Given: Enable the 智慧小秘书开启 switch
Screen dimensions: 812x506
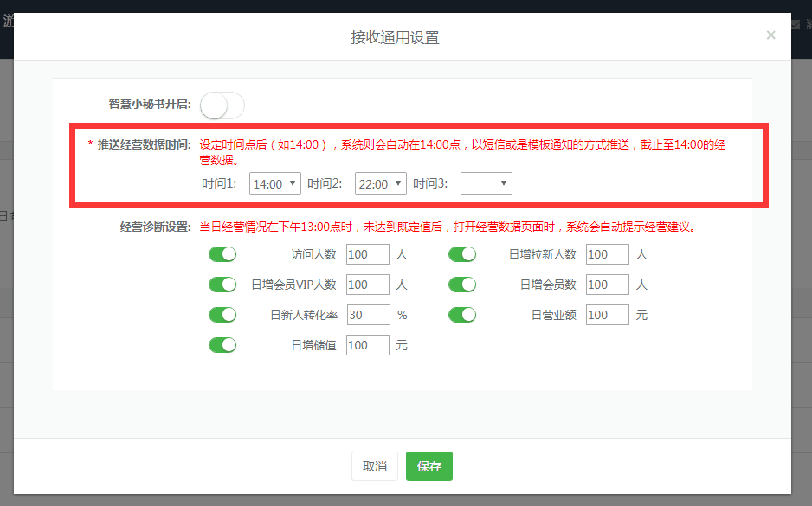Looking at the screenshot, I should [x=222, y=106].
